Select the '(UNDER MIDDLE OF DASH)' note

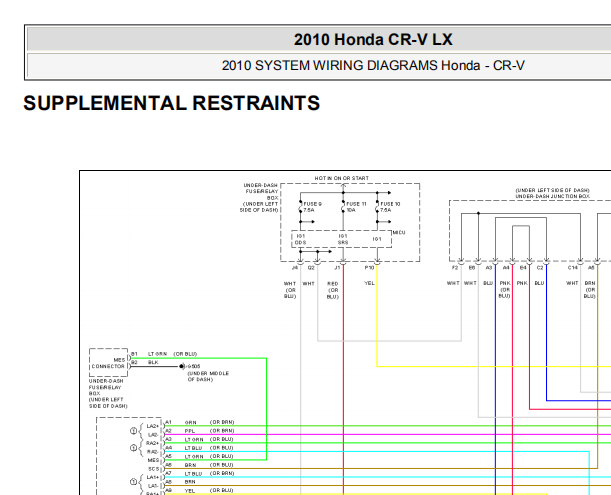click(208, 377)
